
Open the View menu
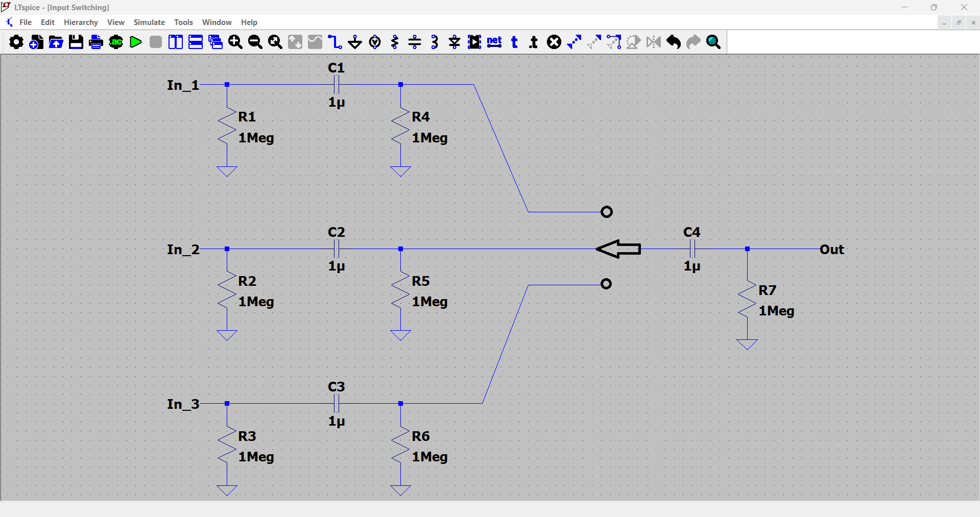[116, 22]
